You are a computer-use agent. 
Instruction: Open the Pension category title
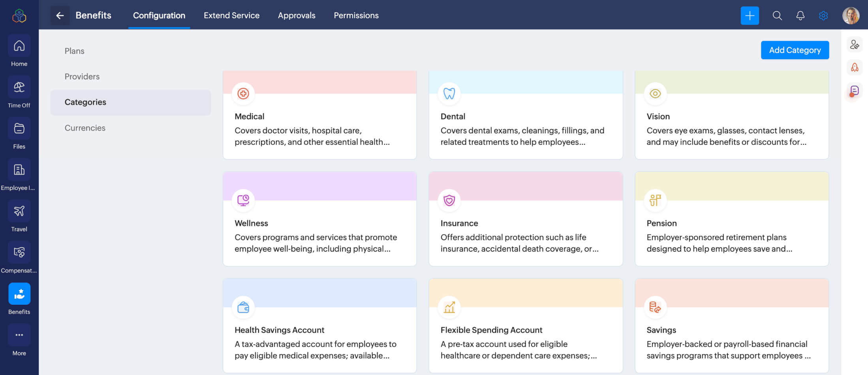coord(661,223)
